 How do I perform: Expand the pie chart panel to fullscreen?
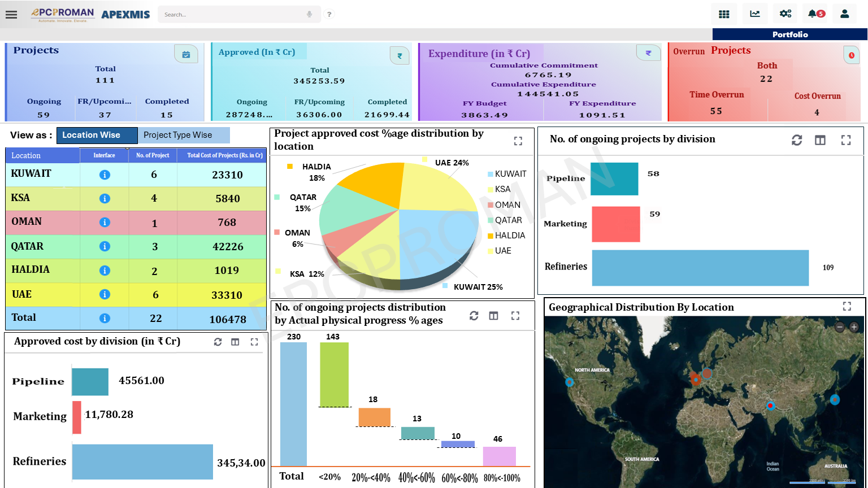pyautogui.click(x=518, y=141)
